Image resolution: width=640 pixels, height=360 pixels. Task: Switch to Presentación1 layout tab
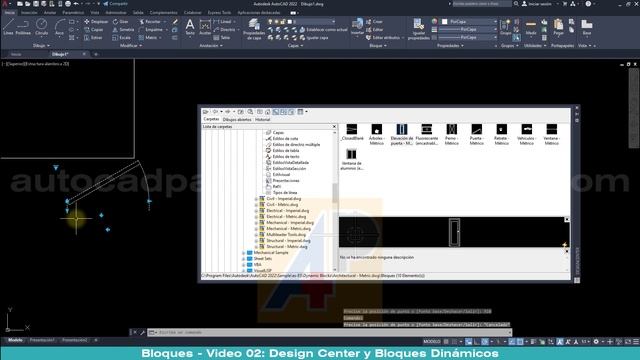42,340
